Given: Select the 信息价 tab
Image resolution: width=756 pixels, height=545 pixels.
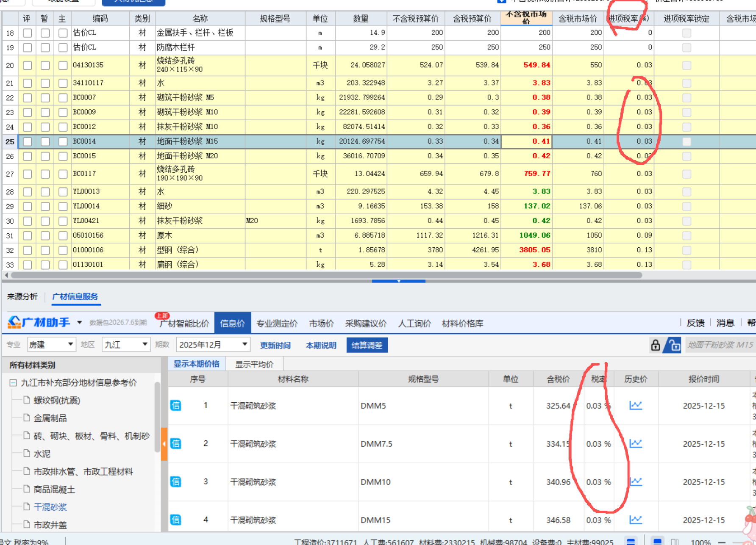Looking at the screenshot, I should [x=233, y=323].
